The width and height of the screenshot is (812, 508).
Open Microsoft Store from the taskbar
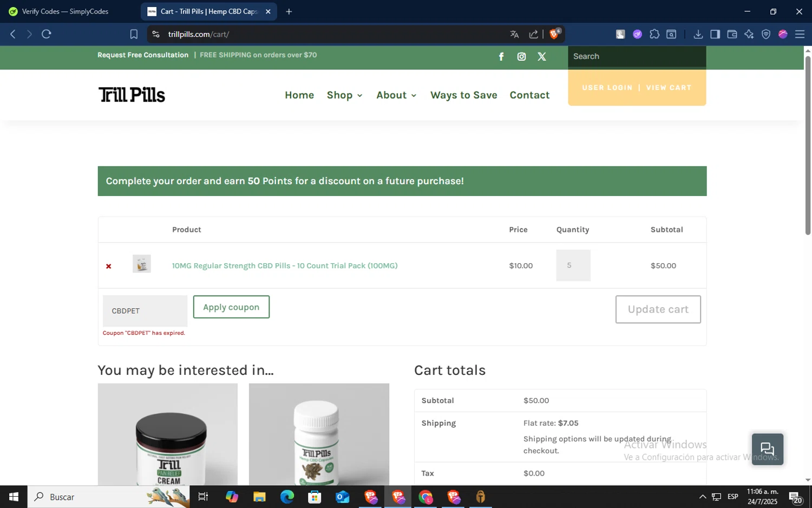pos(315,497)
